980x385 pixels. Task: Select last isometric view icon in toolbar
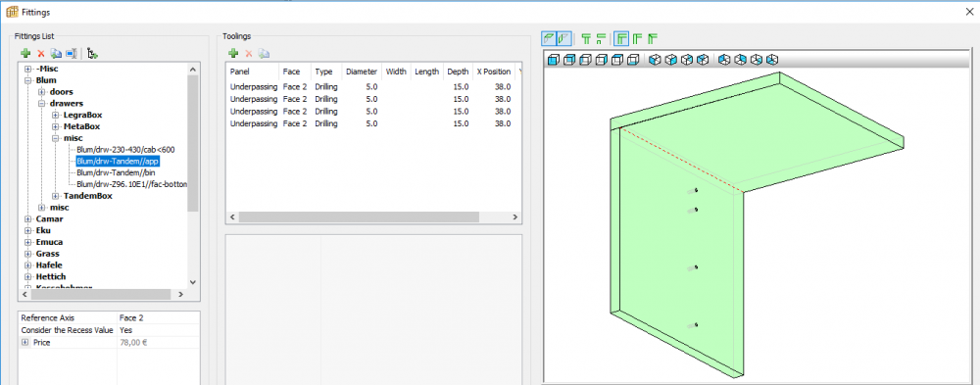[x=772, y=60]
